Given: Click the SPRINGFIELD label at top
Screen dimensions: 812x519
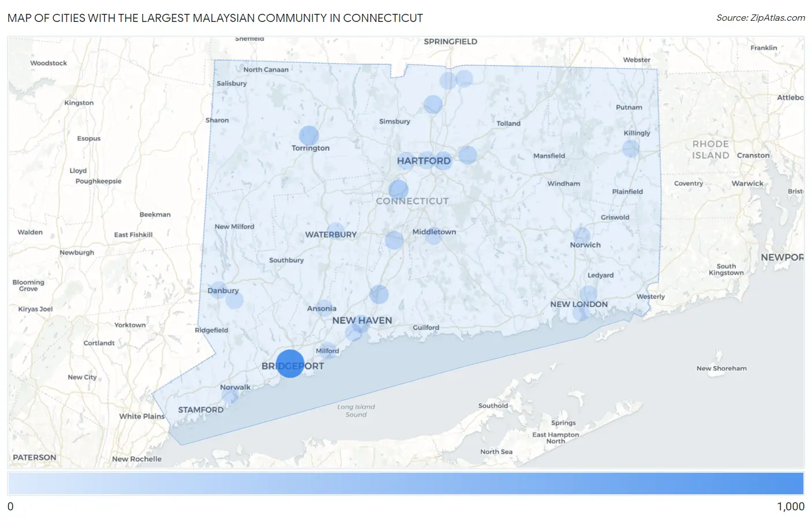Looking at the screenshot, I should (450, 42).
